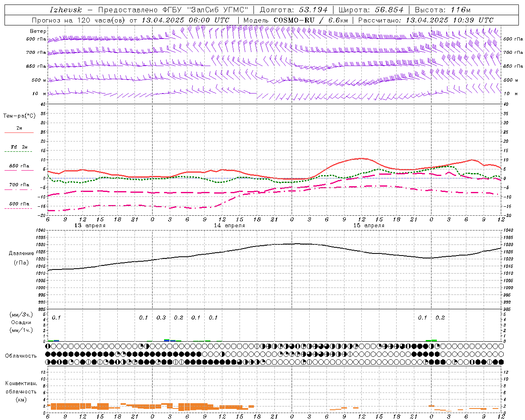Click the "Td 2м" dew point legend entry
This screenshot has width=525, height=420.
(x=19, y=147)
